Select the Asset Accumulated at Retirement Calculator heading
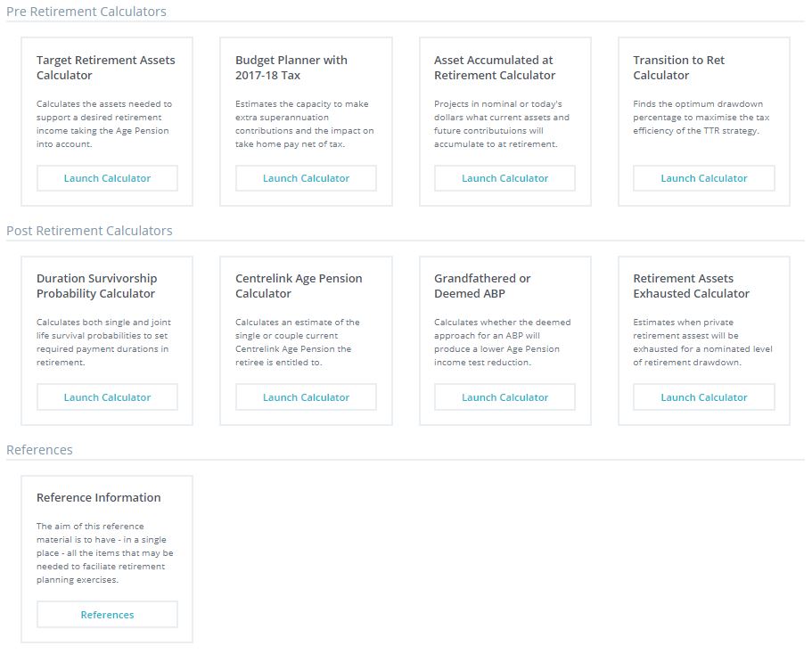This screenshot has width=812, height=662. [495, 68]
